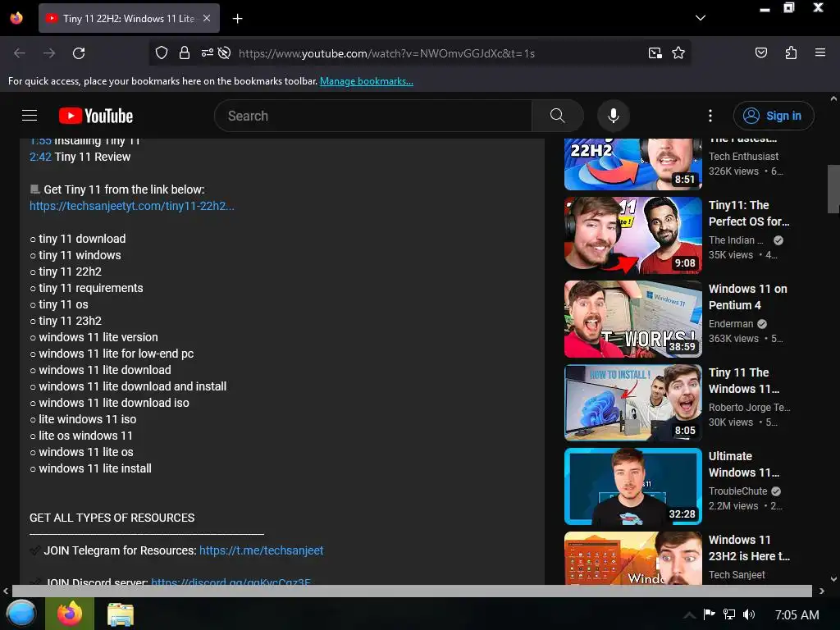Click the title Windows 11 23H2 is Here
Image resolution: width=840 pixels, height=630 pixels.
(749, 547)
